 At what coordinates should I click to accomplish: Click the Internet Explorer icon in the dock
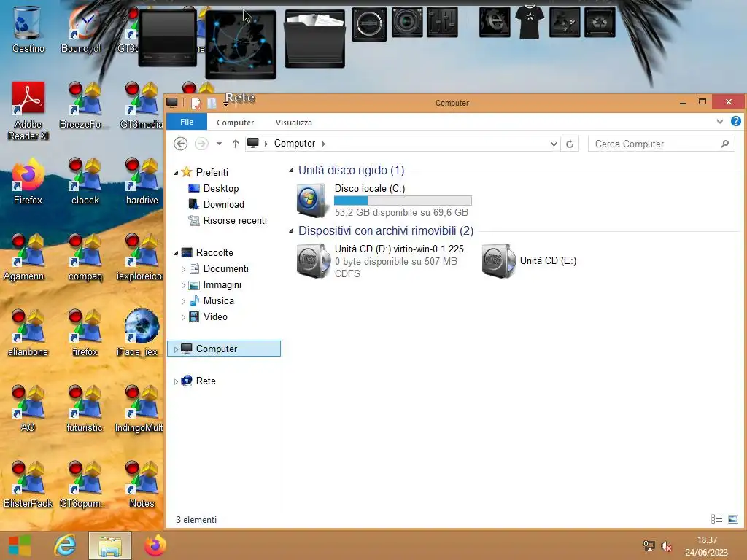click(495, 22)
